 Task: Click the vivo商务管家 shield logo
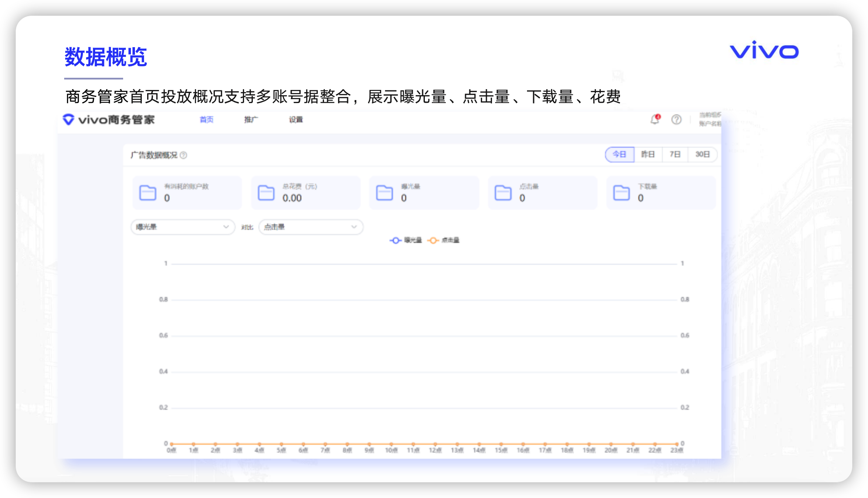pos(69,119)
